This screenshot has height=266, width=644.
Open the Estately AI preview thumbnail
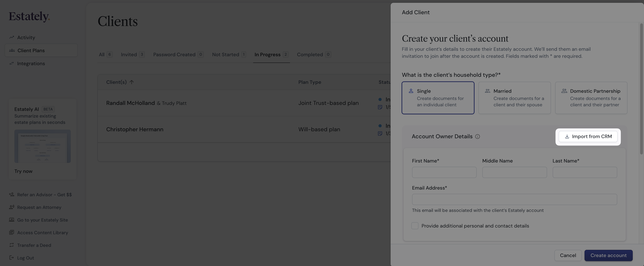(x=43, y=146)
